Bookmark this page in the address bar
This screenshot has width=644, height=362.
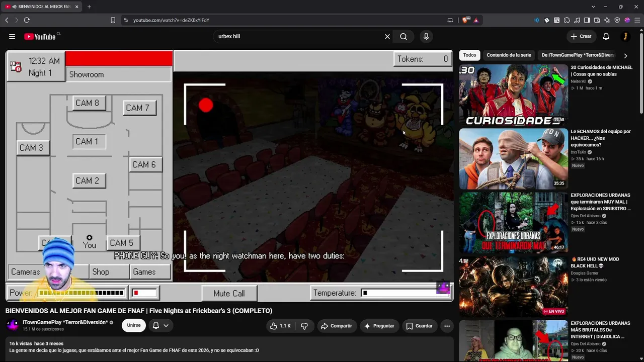point(113,20)
